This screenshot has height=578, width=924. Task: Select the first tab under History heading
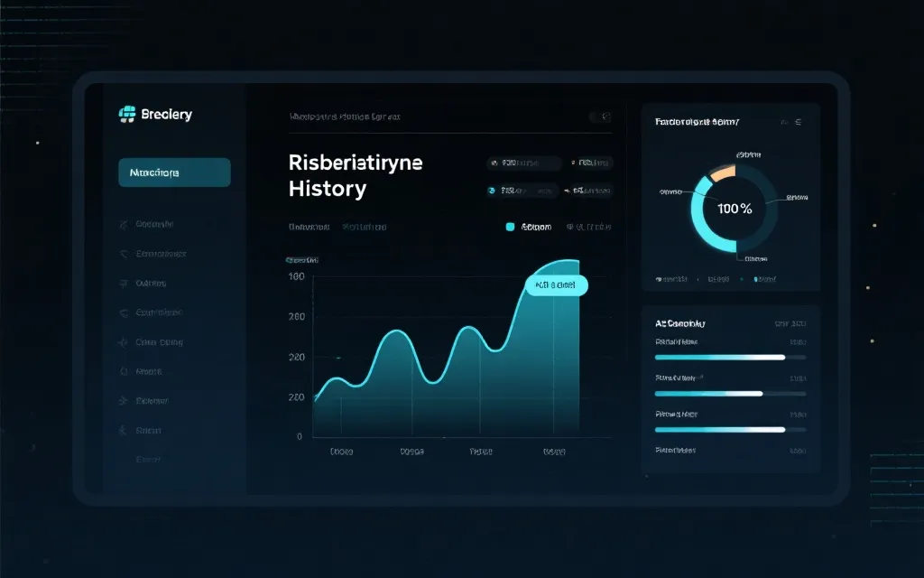(309, 228)
